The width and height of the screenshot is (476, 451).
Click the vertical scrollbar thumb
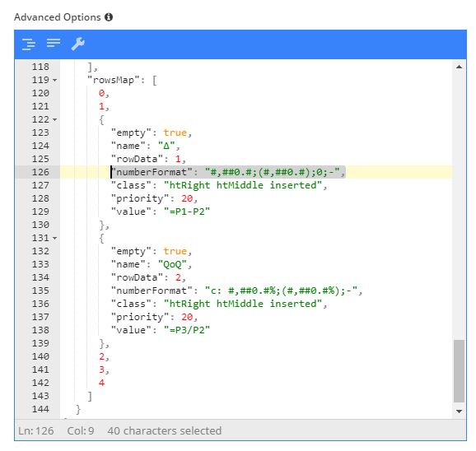pyautogui.click(x=459, y=371)
